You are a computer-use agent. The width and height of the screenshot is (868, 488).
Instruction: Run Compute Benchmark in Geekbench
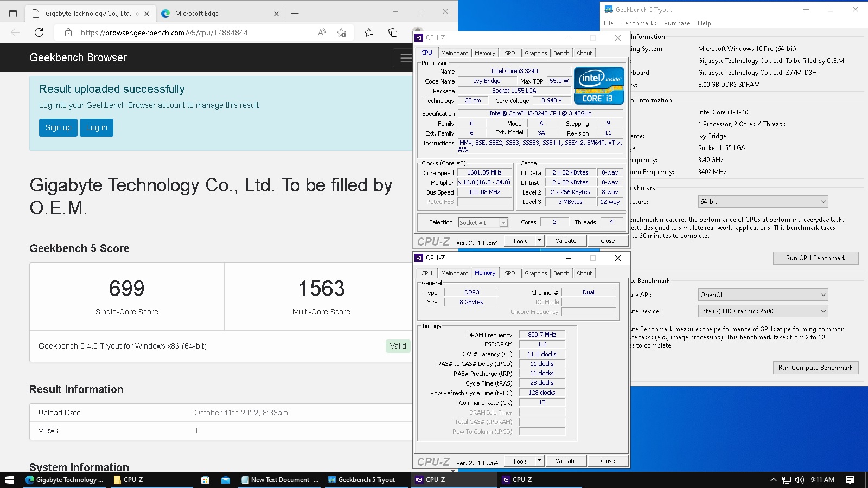pyautogui.click(x=815, y=368)
